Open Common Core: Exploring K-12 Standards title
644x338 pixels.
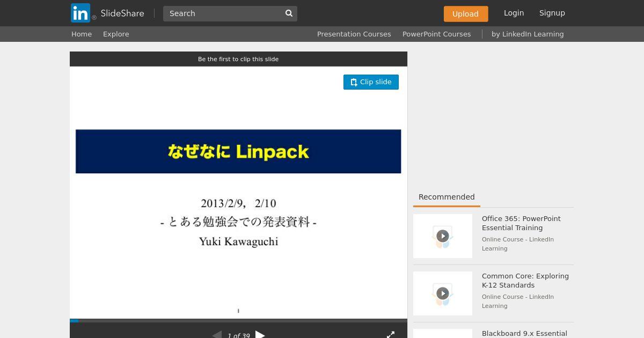(525, 281)
